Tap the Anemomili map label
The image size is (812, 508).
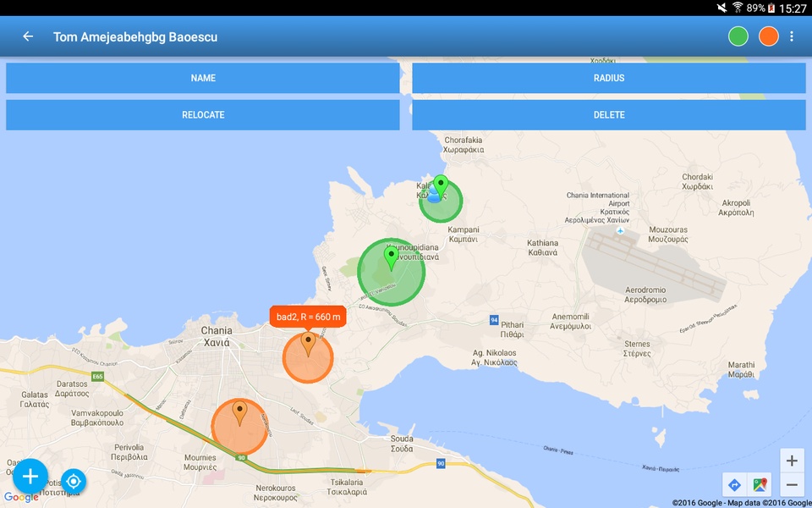(571, 321)
